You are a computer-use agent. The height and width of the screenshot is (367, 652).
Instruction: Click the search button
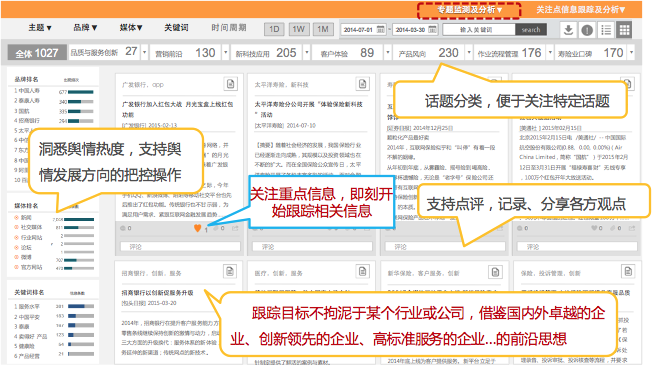click(x=531, y=30)
